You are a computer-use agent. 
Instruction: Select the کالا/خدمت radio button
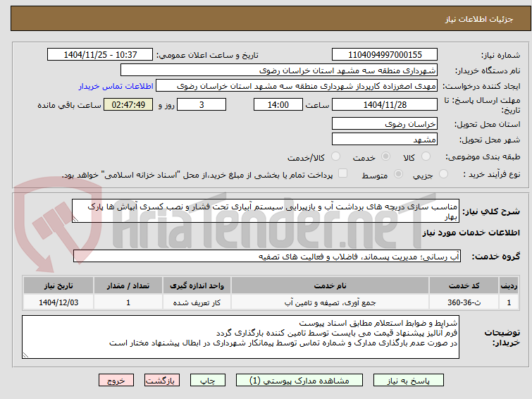(x=335, y=156)
